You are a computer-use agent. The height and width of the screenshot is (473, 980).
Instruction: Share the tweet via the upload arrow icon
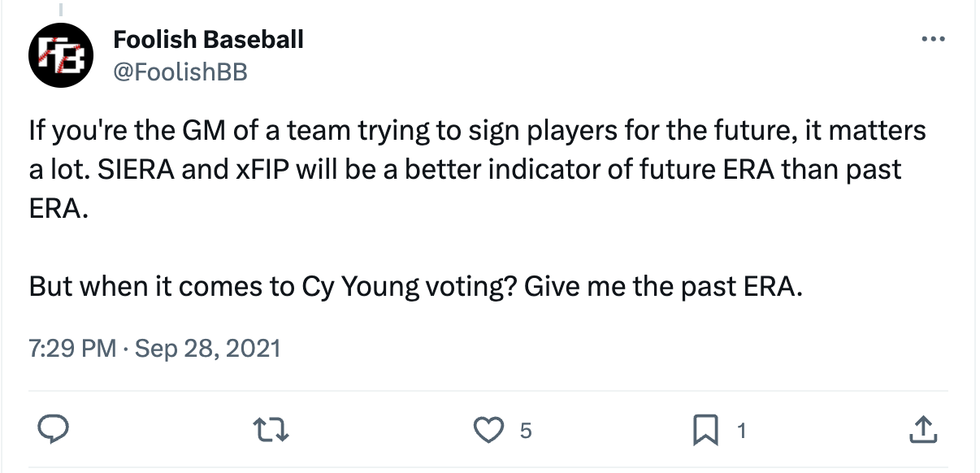pyautogui.click(x=921, y=430)
